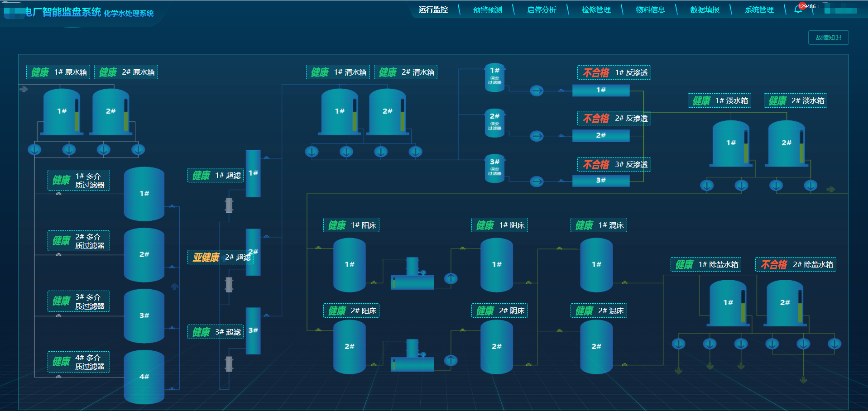
Task: Select the 2# 淡水箱 tank icon
Action: (787, 143)
